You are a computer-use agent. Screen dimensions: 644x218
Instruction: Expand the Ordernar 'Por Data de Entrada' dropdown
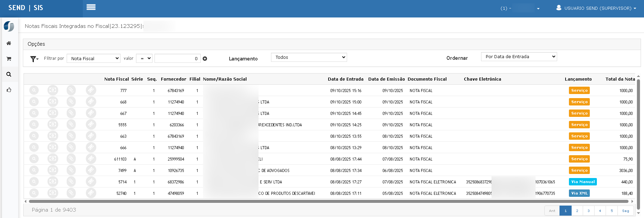[519, 57]
